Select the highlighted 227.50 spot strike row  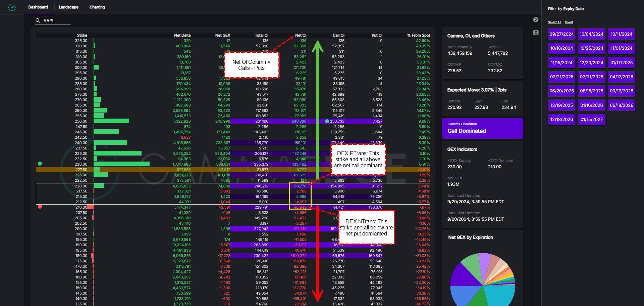point(233,170)
